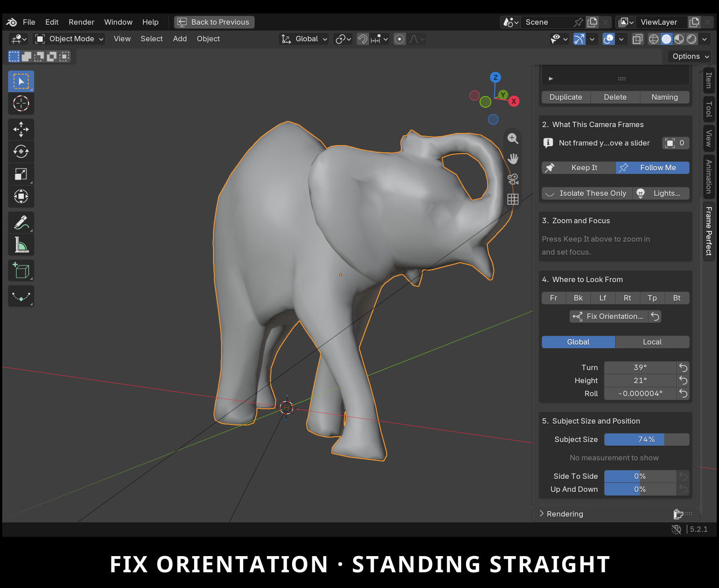The image size is (719, 588).
Task: Open Global transform orientation dropdown
Action: pos(304,39)
